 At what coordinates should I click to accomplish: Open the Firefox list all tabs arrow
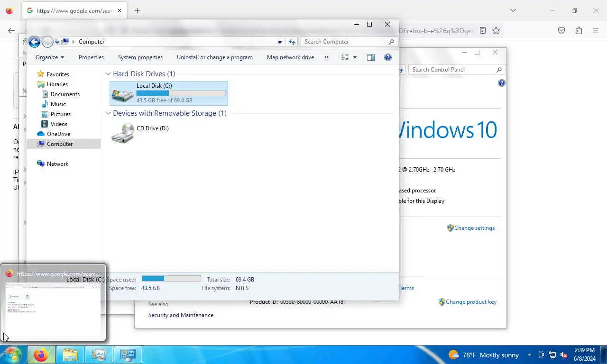click(x=513, y=10)
